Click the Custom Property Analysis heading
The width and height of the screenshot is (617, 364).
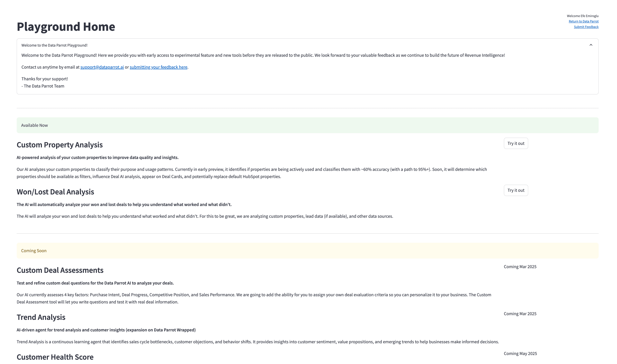coord(60,145)
